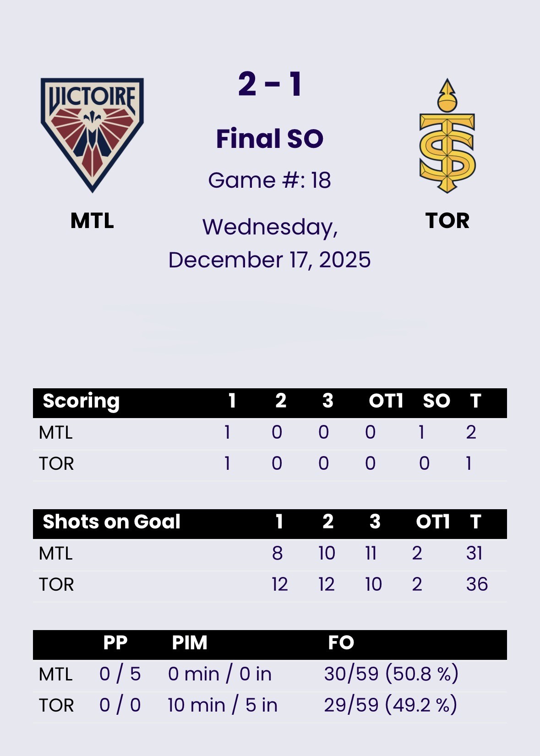Click the 2 - 1 final score
Screen dimensions: 540x756
(x=270, y=84)
